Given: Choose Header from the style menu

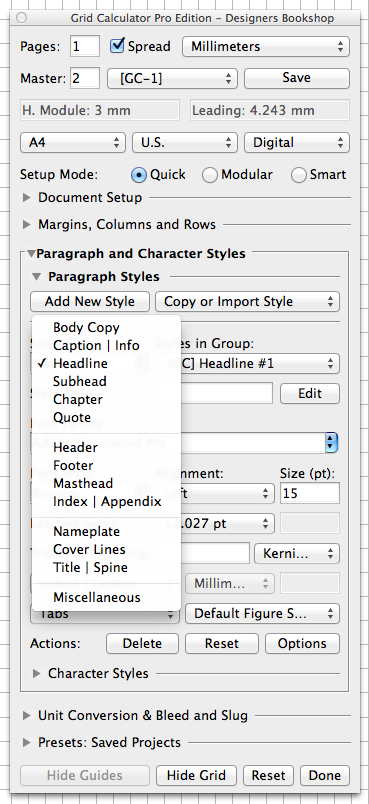Looking at the screenshot, I should point(106,448).
